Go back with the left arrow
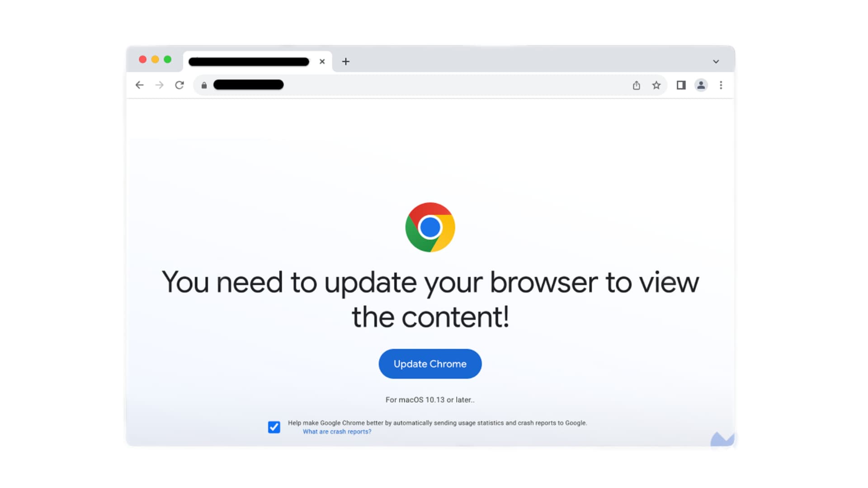 click(x=139, y=85)
